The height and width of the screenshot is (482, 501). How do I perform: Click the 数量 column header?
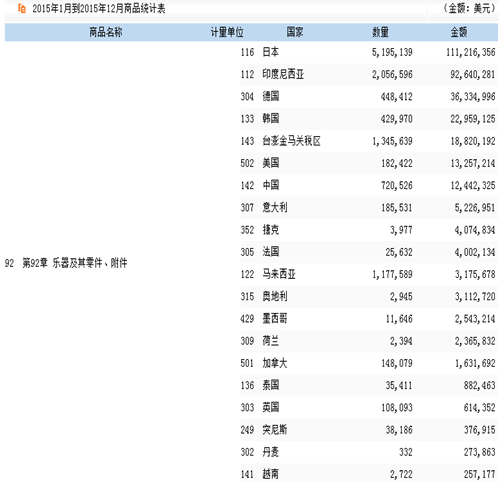click(x=380, y=32)
